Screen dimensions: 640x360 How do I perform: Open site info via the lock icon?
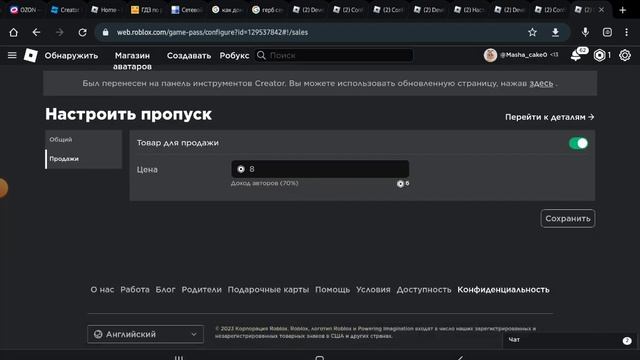click(x=106, y=32)
